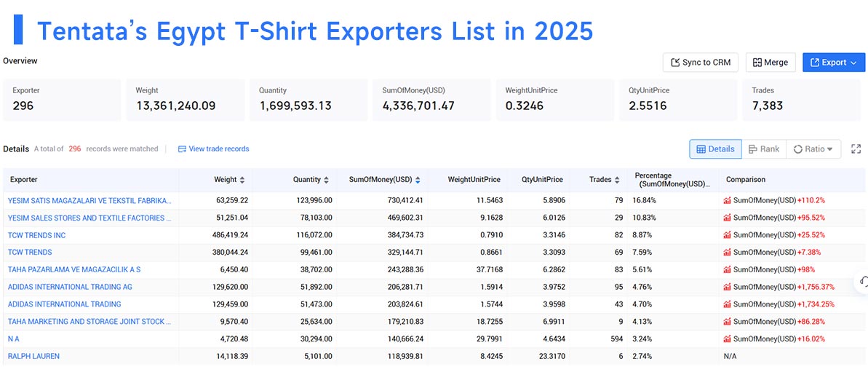Viewport: 868px width, 372px height.
Task: Click the WeightUnitPrice column header
Action: [474, 180]
